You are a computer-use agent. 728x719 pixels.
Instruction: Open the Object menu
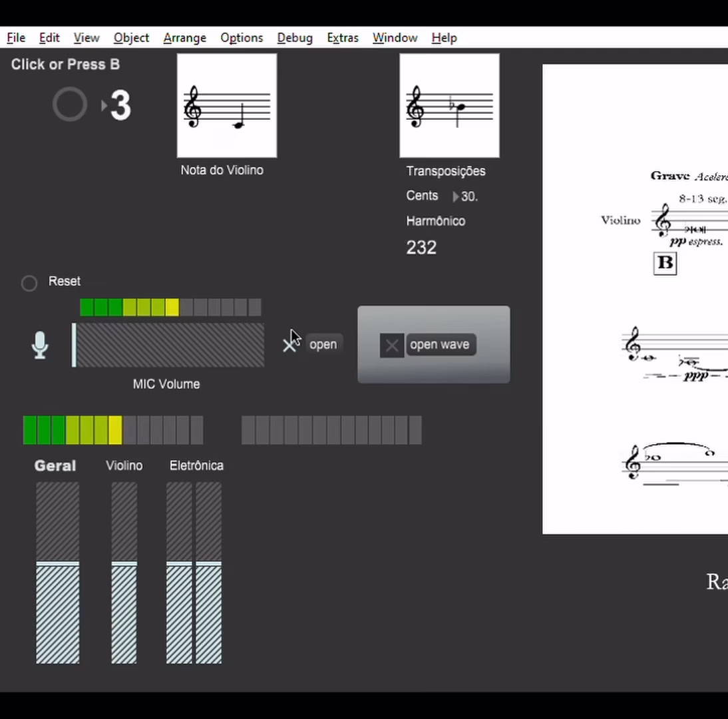[x=131, y=38]
